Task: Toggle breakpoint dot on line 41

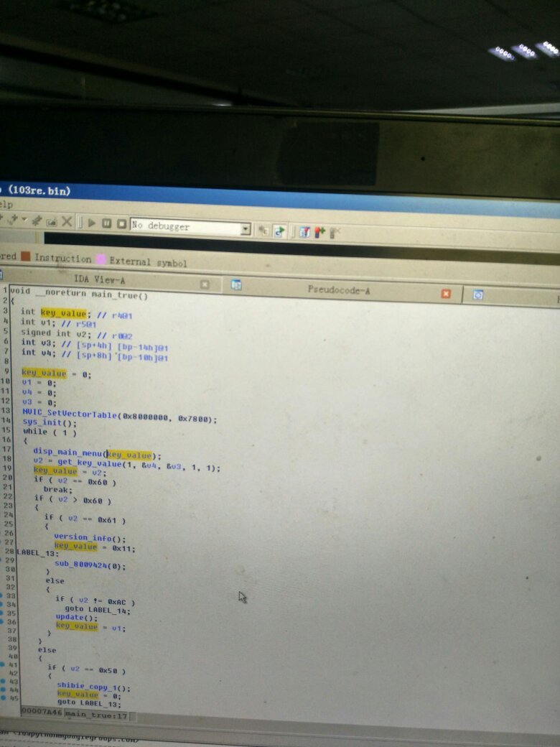Action: pyautogui.click(x=2, y=664)
